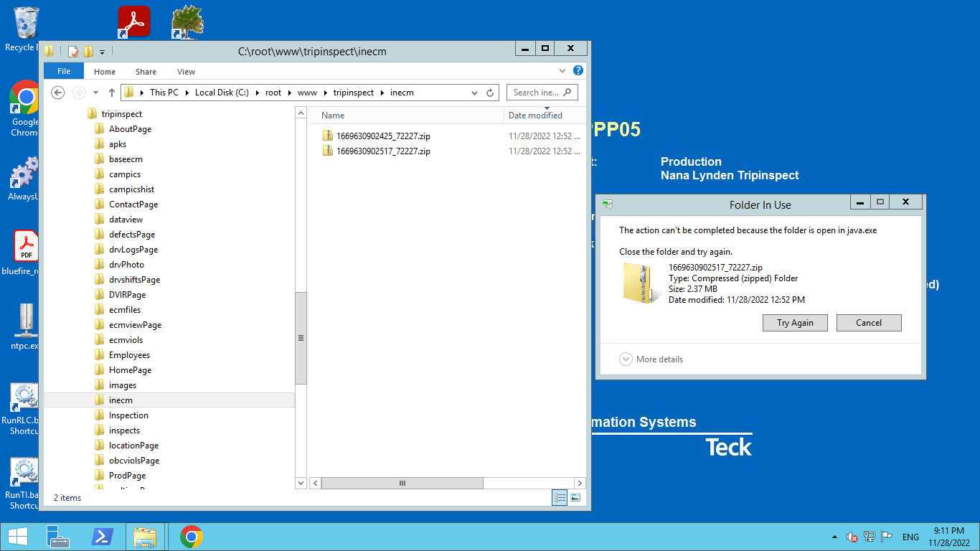Select the tripinspect folder in the tree
Screen dimensions: 980x551
pos(121,114)
